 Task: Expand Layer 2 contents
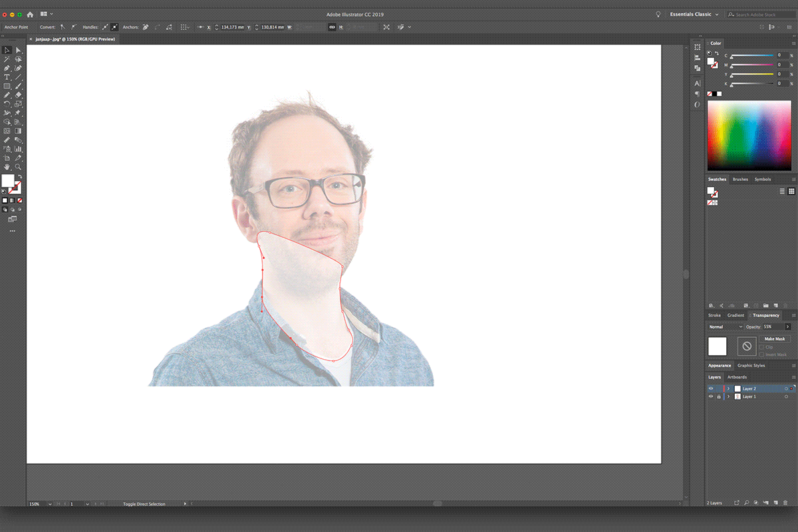coord(728,388)
